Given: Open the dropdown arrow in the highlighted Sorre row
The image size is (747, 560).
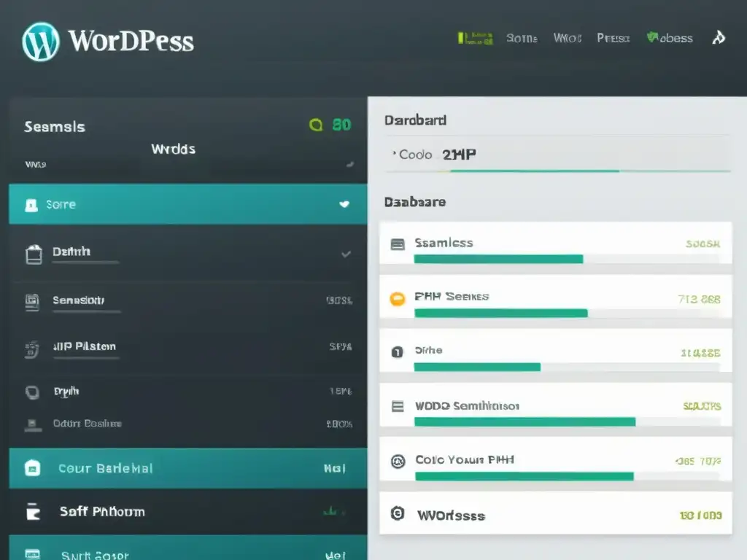Looking at the screenshot, I should point(344,205).
